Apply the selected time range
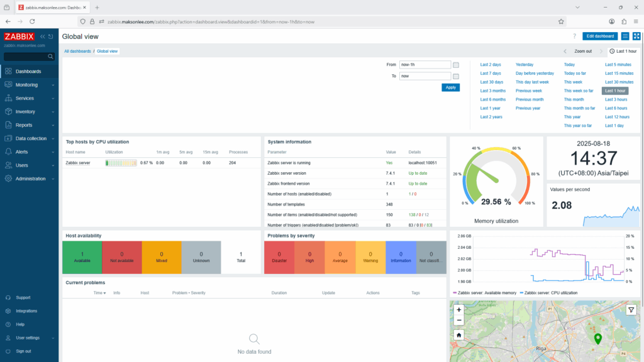Image resolution: width=644 pixels, height=362 pixels. tap(450, 87)
